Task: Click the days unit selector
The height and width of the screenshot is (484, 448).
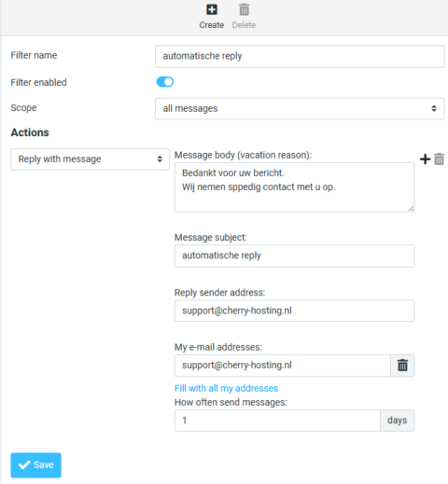Action: pyautogui.click(x=397, y=421)
